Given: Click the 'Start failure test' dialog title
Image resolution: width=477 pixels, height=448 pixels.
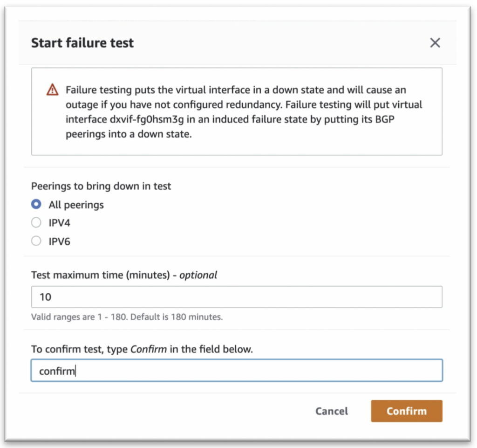Looking at the screenshot, I should 82,43.
